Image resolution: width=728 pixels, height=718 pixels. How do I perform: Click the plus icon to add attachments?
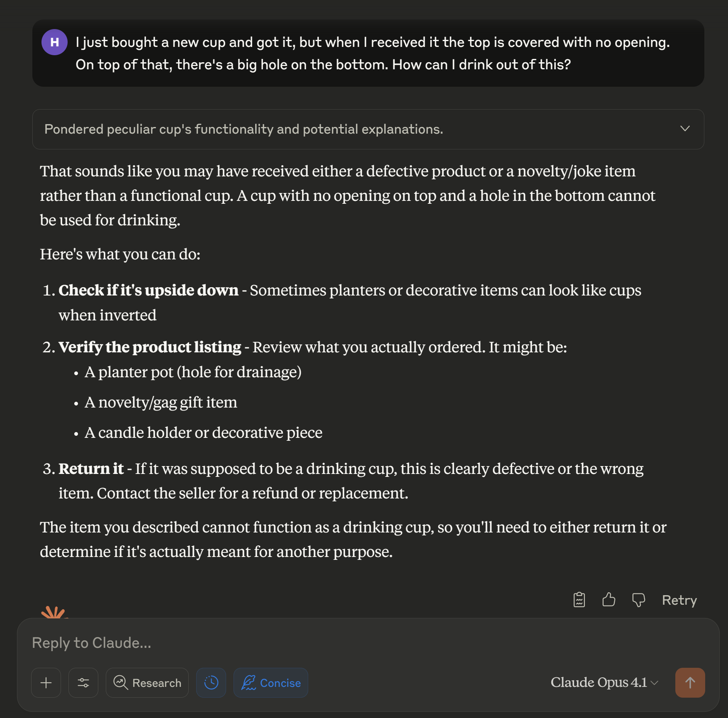tap(46, 683)
